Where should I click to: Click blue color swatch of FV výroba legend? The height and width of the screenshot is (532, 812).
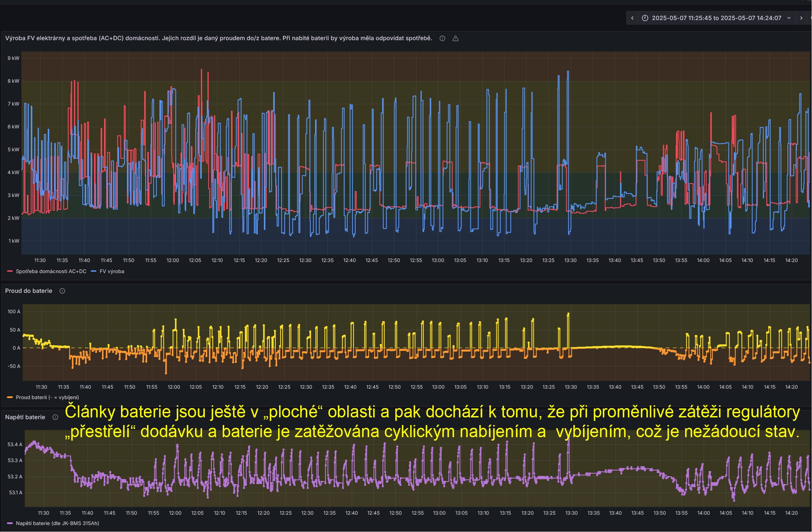click(x=93, y=272)
